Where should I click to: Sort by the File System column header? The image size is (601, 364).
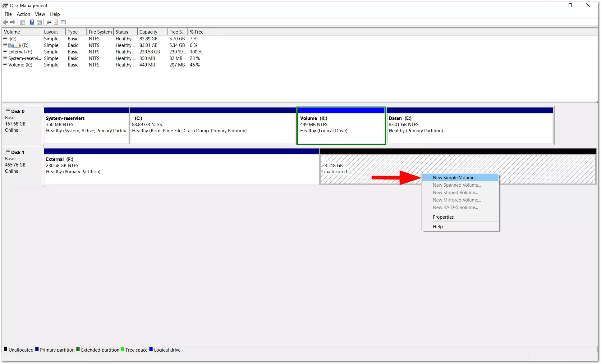[100, 32]
